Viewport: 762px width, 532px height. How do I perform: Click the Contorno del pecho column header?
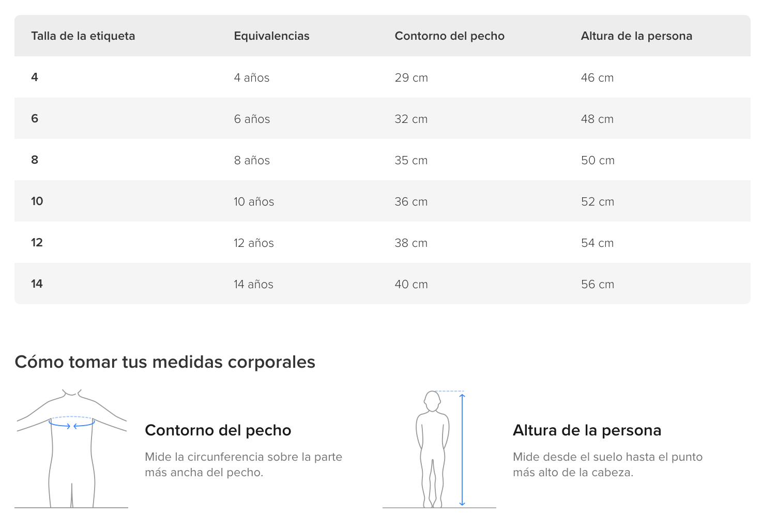pos(450,36)
